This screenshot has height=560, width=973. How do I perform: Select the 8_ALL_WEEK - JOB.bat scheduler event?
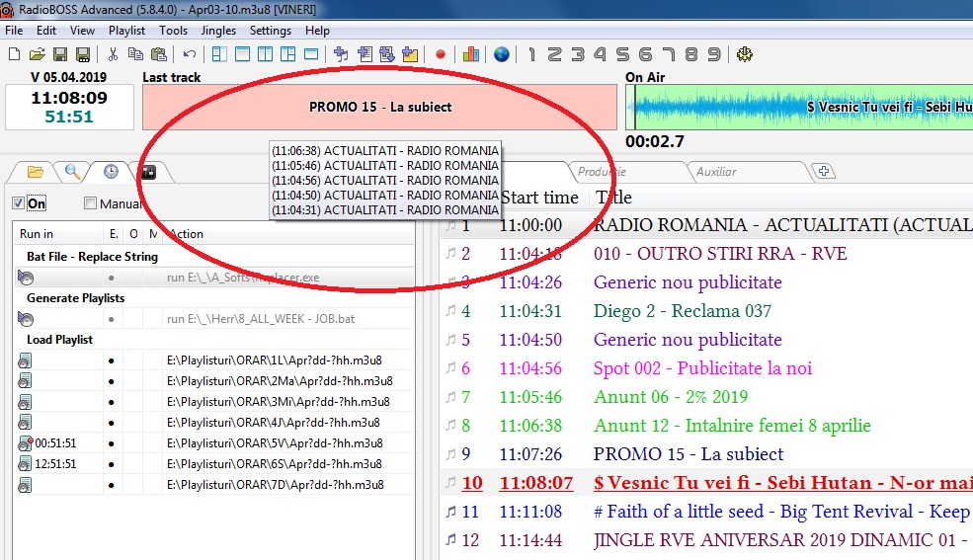(214, 319)
